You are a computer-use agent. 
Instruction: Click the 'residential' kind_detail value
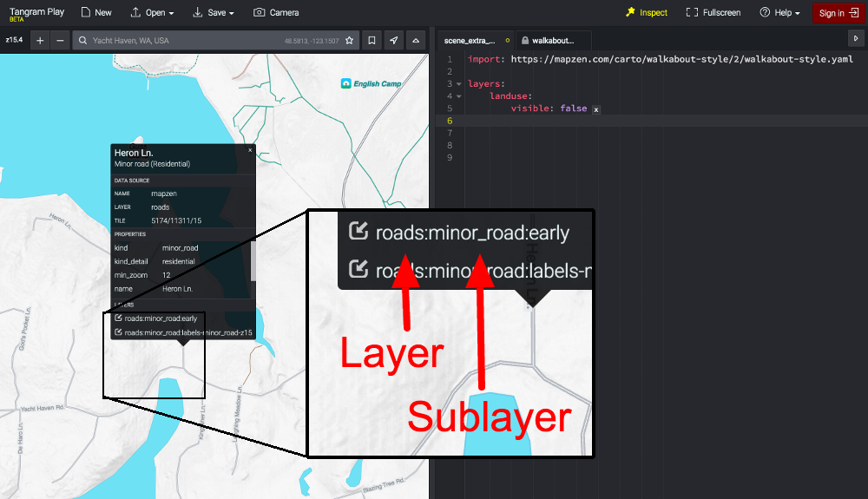tap(178, 261)
